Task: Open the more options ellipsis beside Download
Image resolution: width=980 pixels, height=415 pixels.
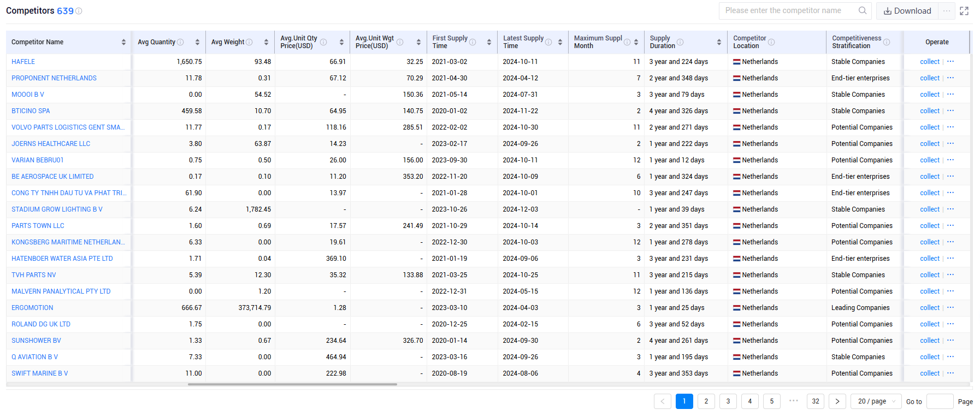Action: tap(947, 11)
